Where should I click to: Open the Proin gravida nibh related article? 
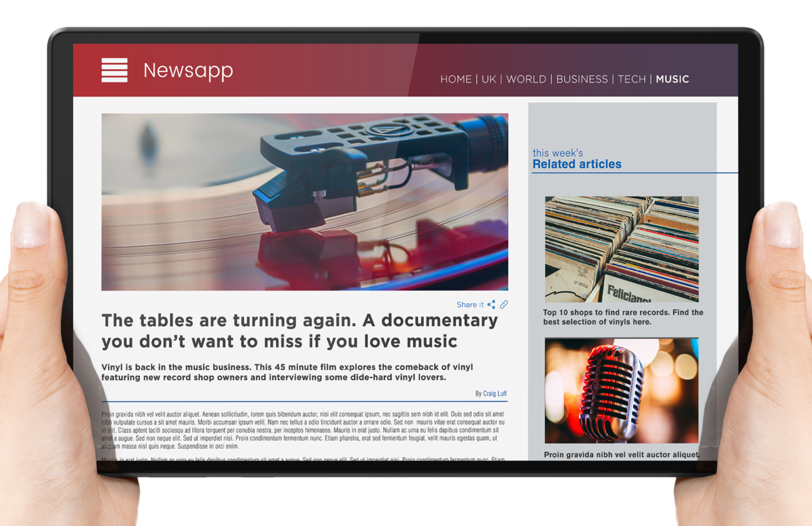pyautogui.click(x=622, y=455)
